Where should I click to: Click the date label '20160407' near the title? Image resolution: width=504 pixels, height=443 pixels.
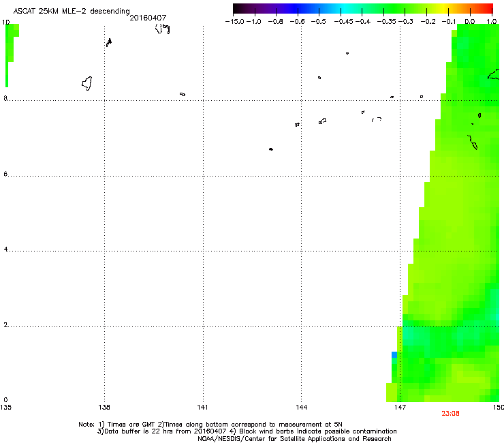coord(148,18)
